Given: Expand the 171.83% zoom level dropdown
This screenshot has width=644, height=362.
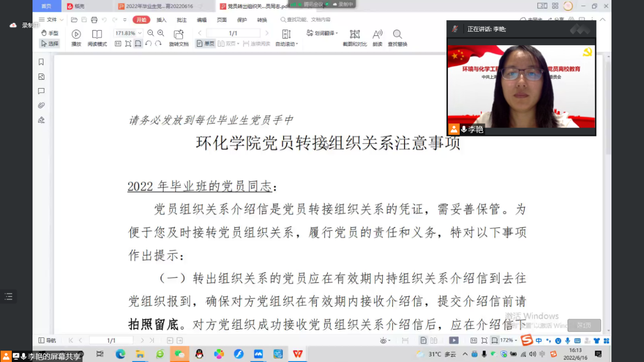Looking at the screenshot, I should coord(140,33).
